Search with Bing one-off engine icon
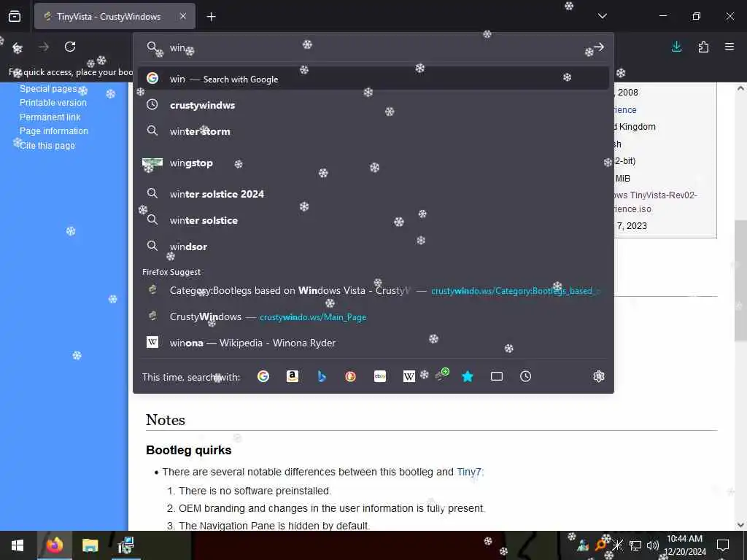 coord(322,377)
